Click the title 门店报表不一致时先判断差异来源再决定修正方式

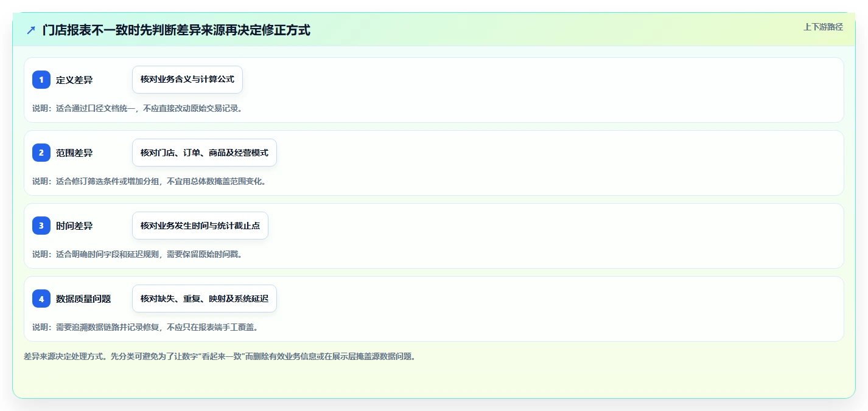(177, 30)
